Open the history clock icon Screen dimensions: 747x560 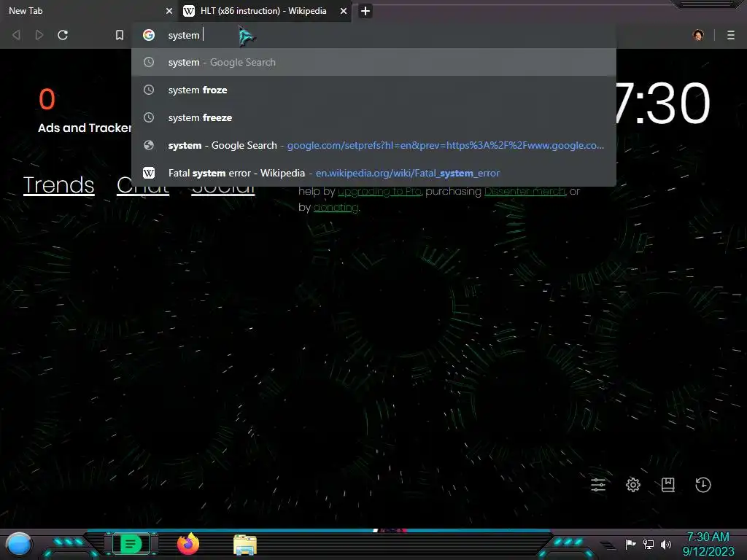pos(703,485)
